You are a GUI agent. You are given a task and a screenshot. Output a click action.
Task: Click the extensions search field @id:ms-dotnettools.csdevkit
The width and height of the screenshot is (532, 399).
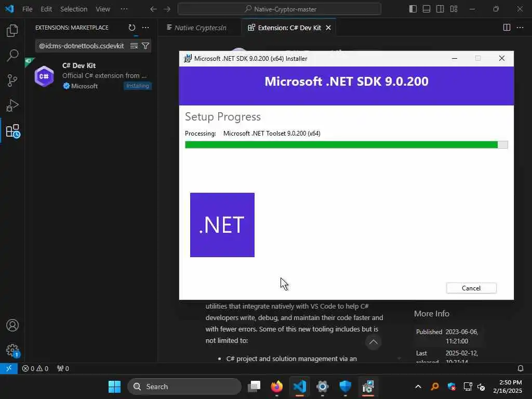82,46
